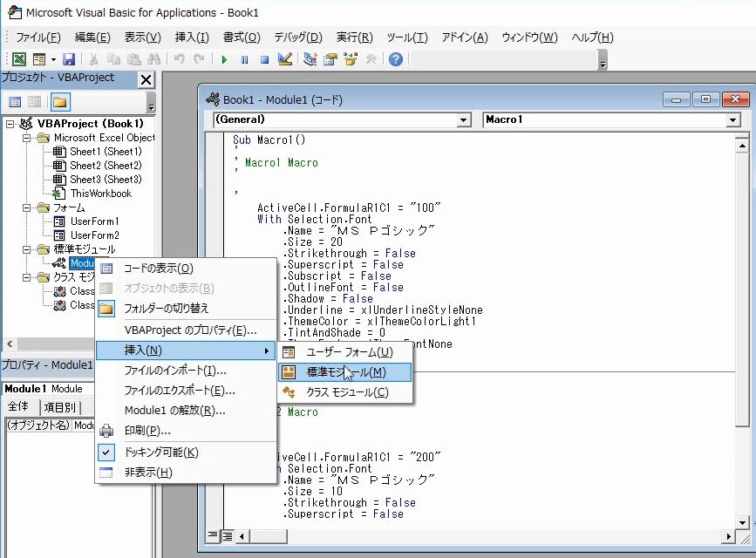
Task: Click View Object icon in project panel
Action: tap(35, 102)
